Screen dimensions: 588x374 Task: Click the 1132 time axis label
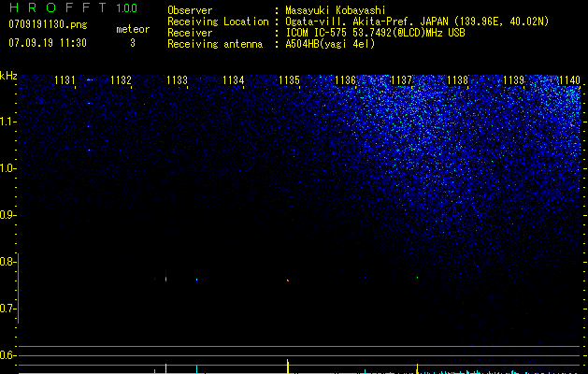coord(121,80)
